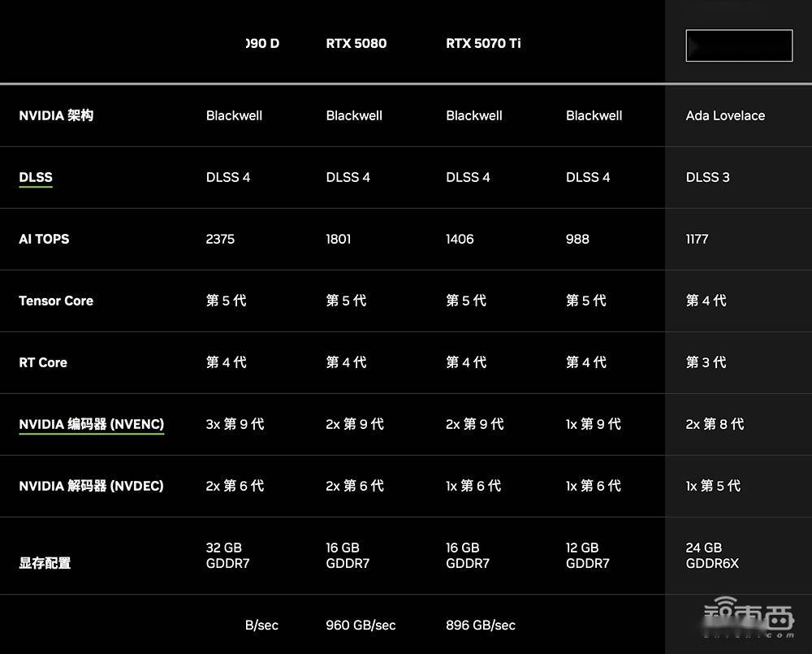Select the 32 GB GDDR7 memory cell
This screenshot has height=654, width=812.
(228, 556)
